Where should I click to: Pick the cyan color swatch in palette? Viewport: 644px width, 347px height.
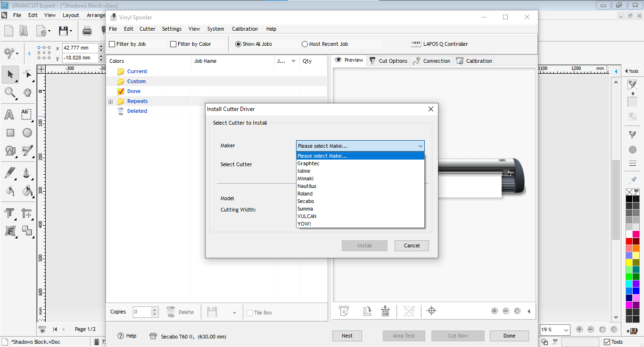pyautogui.click(x=629, y=284)
